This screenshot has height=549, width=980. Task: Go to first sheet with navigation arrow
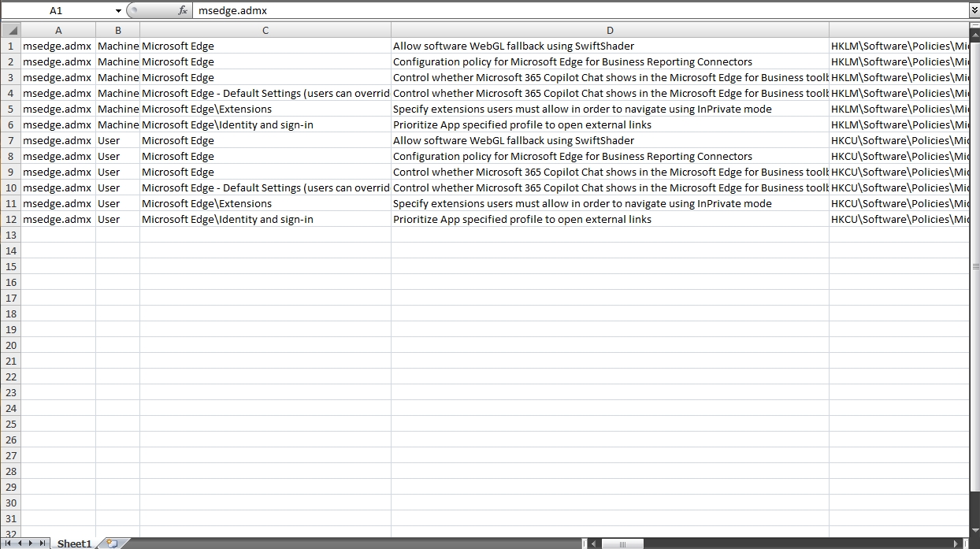[9, 543]
